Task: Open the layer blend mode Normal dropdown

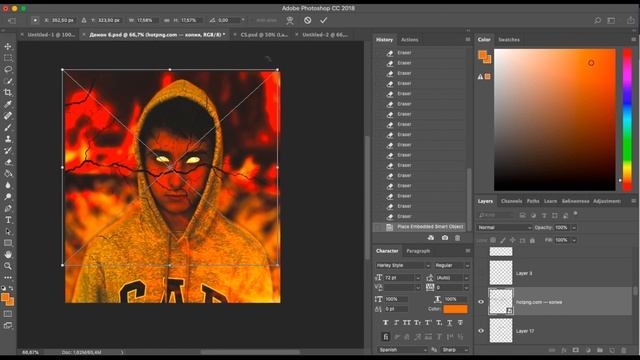Action: 504,227
